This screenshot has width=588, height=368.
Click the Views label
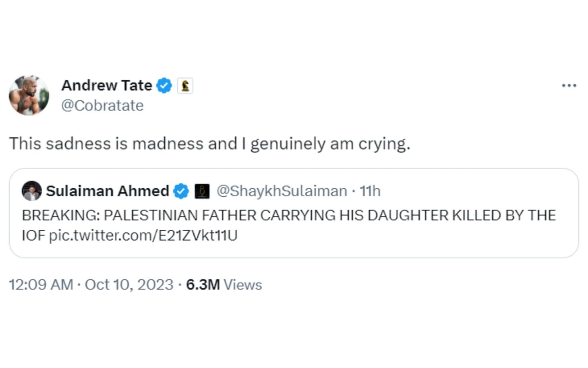(243, 285)
